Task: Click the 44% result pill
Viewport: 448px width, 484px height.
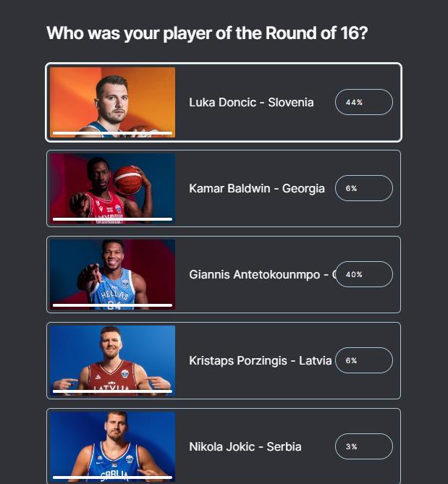Action: point(363,103)
